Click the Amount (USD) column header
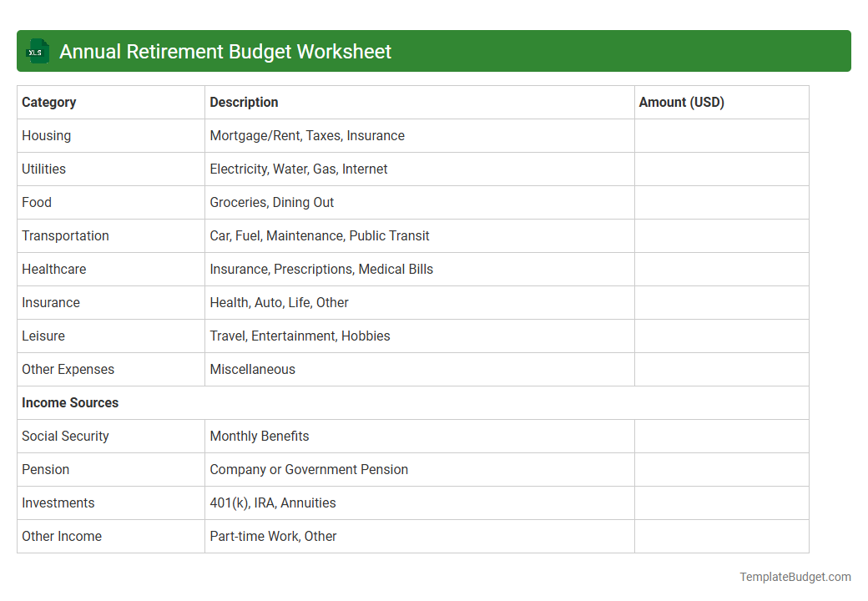 click(682, 102)
